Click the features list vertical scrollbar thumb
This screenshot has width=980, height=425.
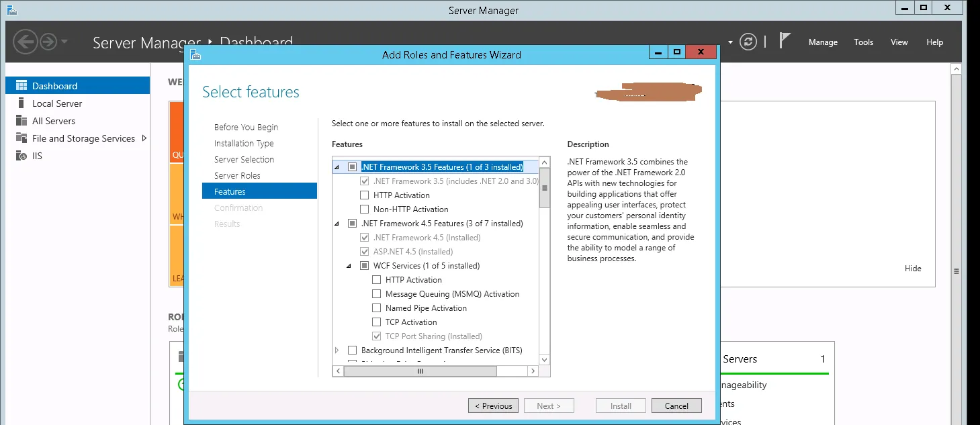tap(545, 188)
